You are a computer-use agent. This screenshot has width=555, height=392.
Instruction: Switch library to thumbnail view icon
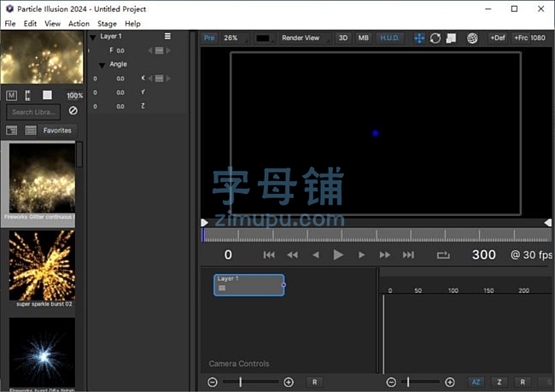click(11, 131)
